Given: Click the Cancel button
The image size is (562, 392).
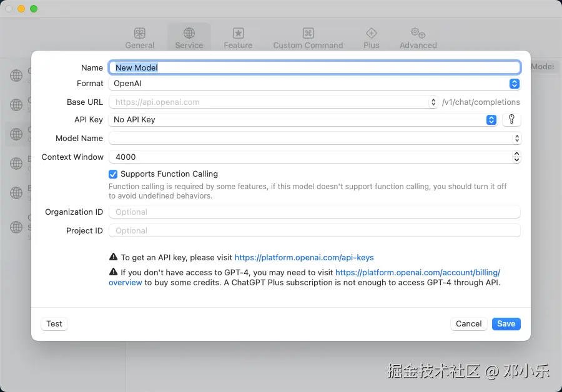Looking at the screenshot, I should 468,323.
